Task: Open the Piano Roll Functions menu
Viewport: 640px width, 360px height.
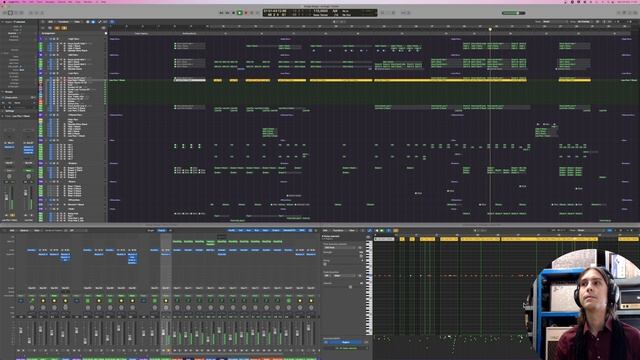Action: coord(338,231)
